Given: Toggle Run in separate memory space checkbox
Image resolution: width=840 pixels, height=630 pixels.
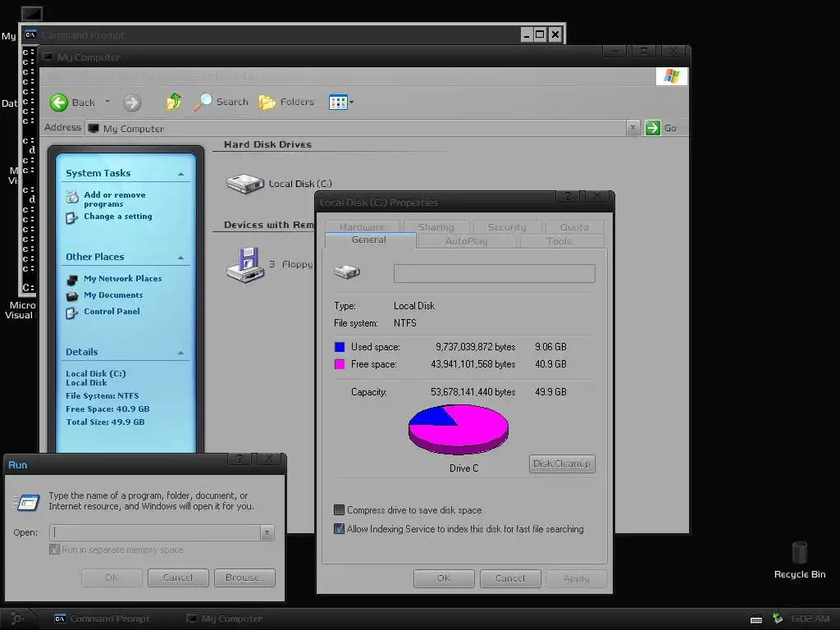Looking at the screenshot, I should [x=54, y=550].
